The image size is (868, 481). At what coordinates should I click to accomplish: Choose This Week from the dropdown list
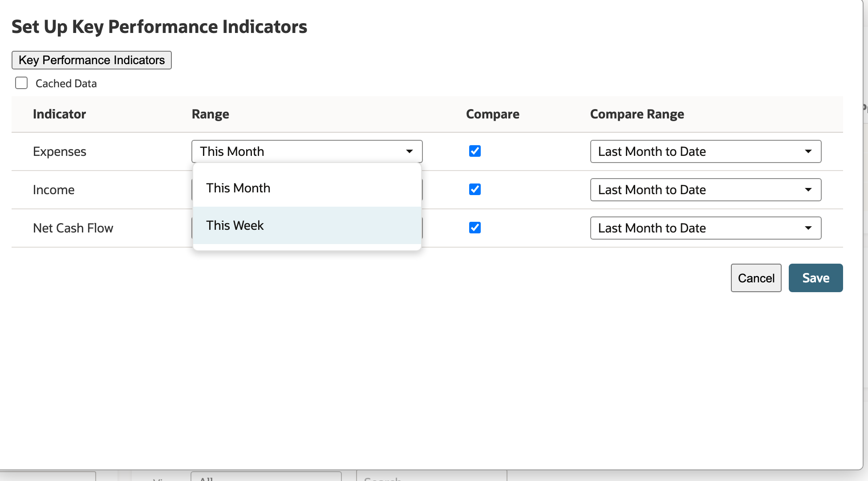click(x=307, y=225)
